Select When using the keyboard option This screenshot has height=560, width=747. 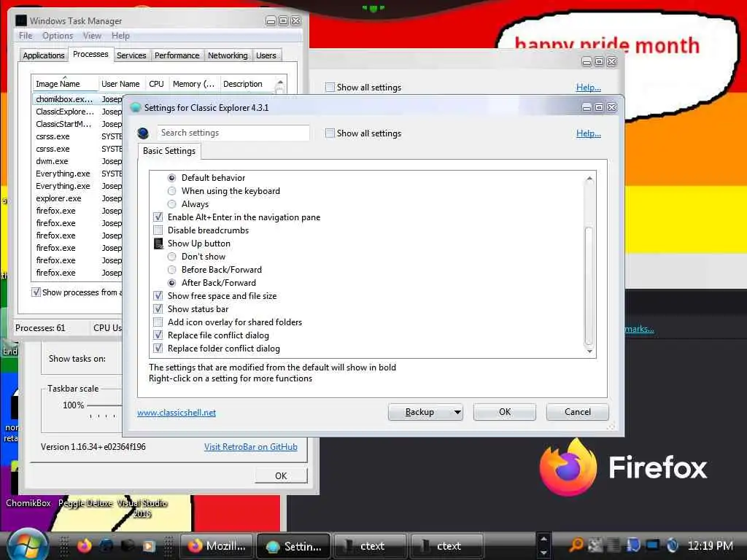(172, 191)
